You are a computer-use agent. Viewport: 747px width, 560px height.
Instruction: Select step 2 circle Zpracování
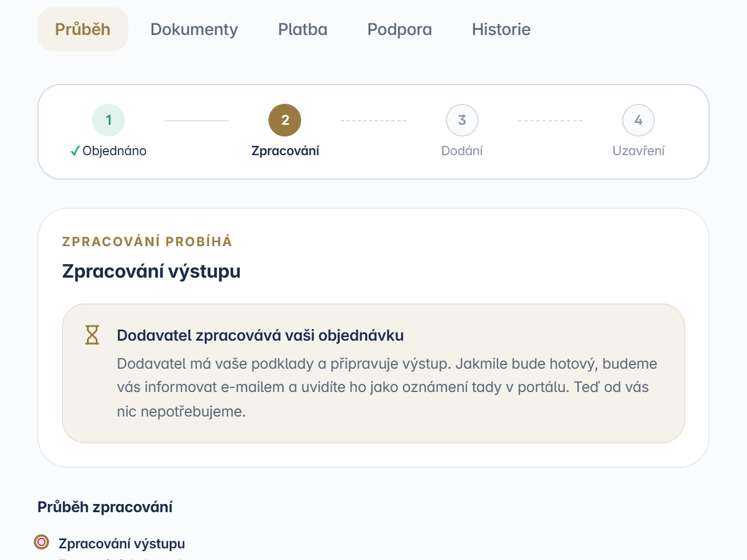point(285,120)
